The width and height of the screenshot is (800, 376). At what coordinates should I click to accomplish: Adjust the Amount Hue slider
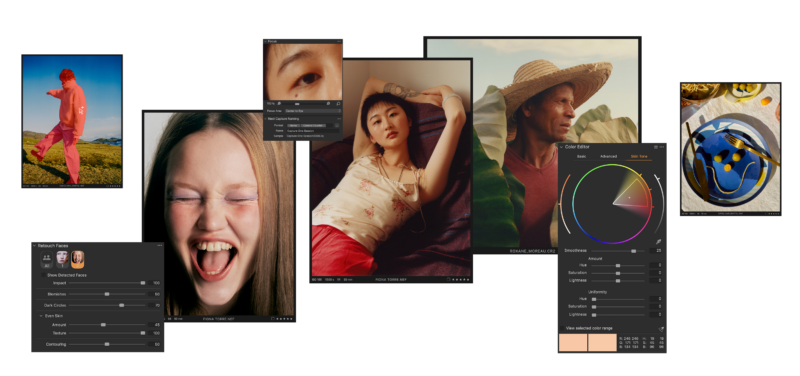[x=618, y=265]
